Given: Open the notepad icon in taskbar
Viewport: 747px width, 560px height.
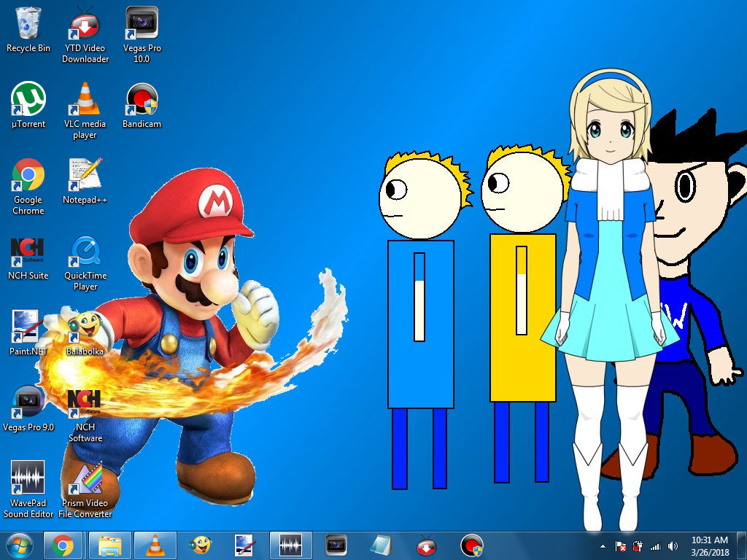Looking at the screenshot, I should pyautogui.click(x=381, y=545).
